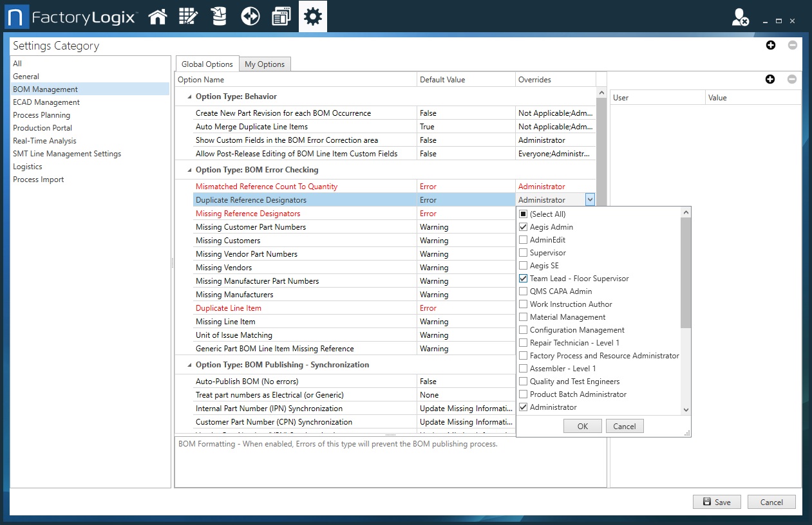Open the Administrator overrides dropdown
Image resolution: width=812 pixels, height=525 pixels.
pos(590,199)
